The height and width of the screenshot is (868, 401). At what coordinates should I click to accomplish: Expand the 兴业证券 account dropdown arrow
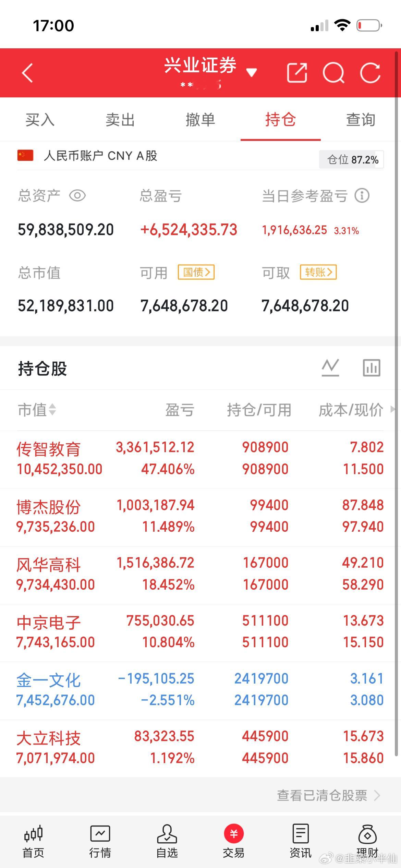point(252,72)
